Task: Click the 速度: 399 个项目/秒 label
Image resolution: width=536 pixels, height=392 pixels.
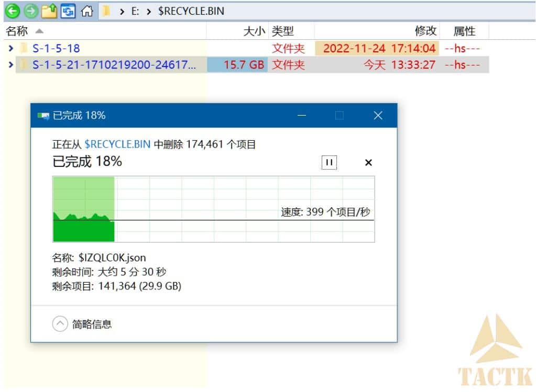Action: click(x=325, y=212)
